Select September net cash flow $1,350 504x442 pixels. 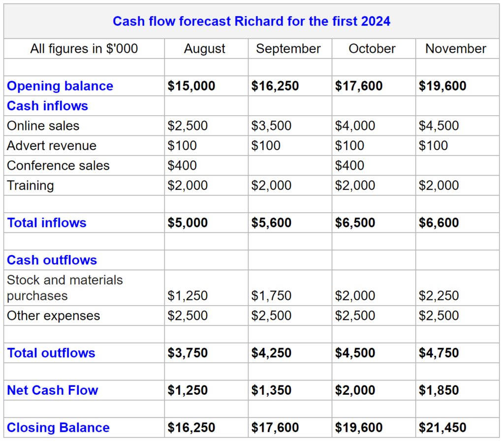pyautogui.click(x=271, y=390)
